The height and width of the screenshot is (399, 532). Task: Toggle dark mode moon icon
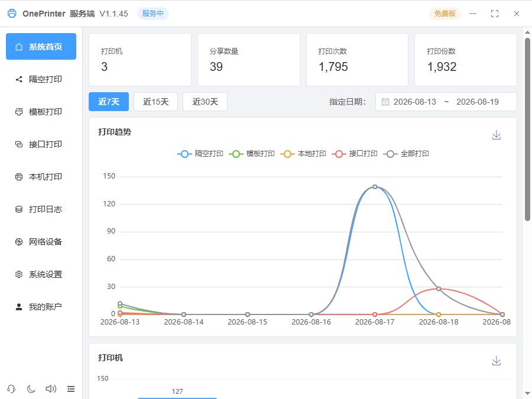pos(31,389)
